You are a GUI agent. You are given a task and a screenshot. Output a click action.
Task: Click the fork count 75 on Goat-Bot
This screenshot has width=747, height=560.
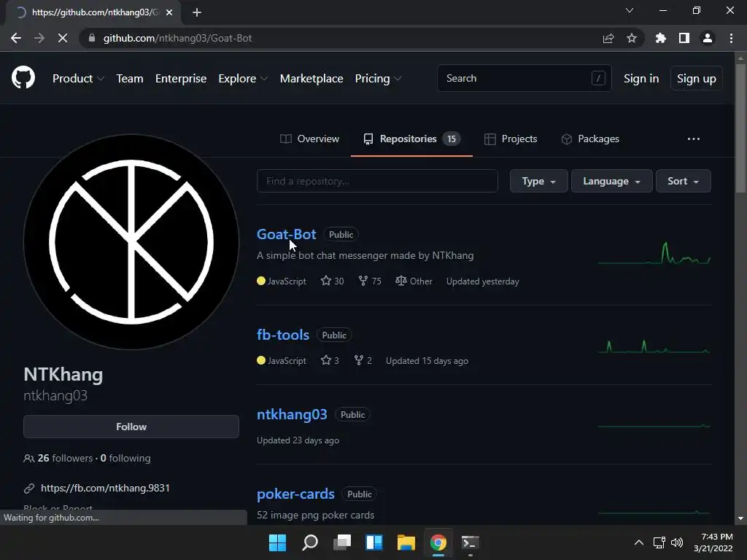click(x=370, y=281)
